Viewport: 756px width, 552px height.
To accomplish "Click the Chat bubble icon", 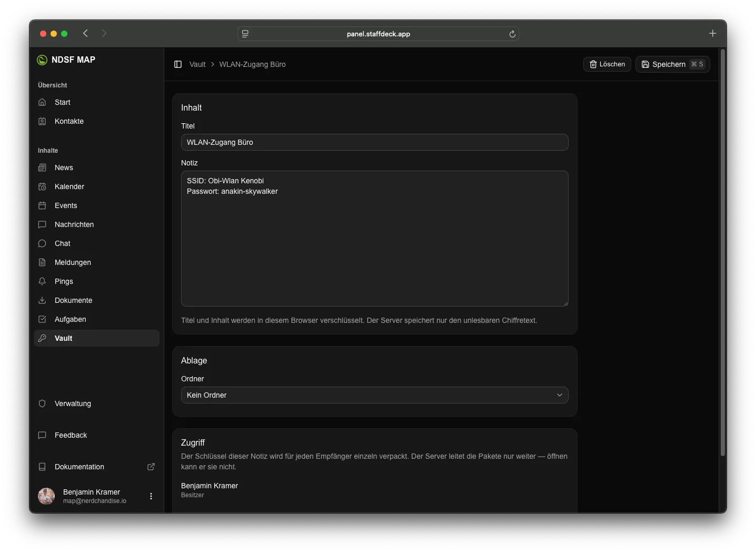I will (42, 243).
